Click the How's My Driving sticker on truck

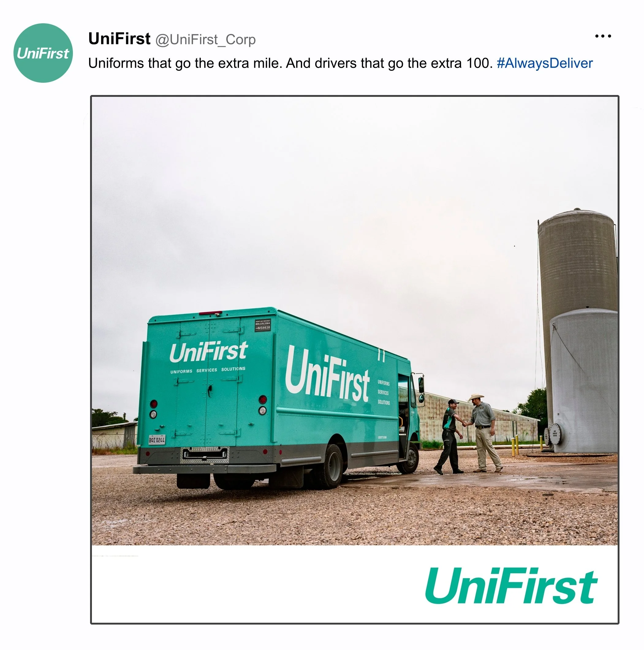(262, 325)
